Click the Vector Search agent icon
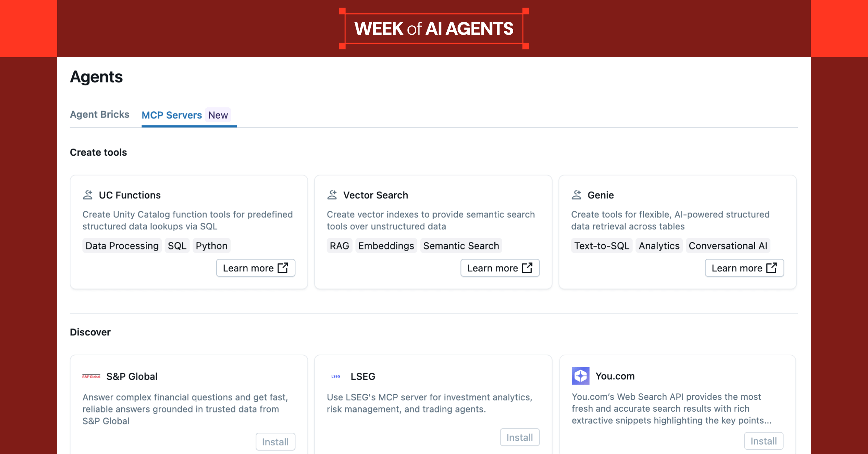 tap(332, 195)
